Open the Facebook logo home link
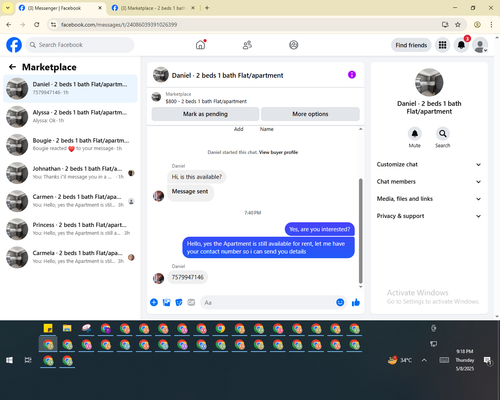Screen dimensions: 500x400 point(14,45)
